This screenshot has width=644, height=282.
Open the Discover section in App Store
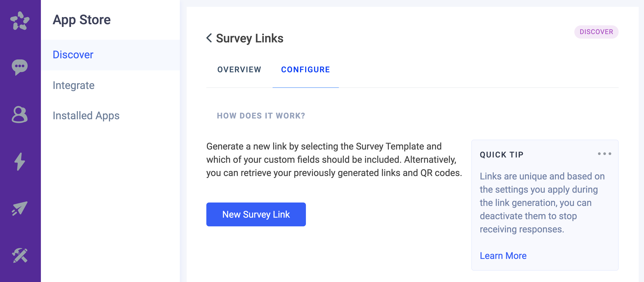tap(73, 55)
